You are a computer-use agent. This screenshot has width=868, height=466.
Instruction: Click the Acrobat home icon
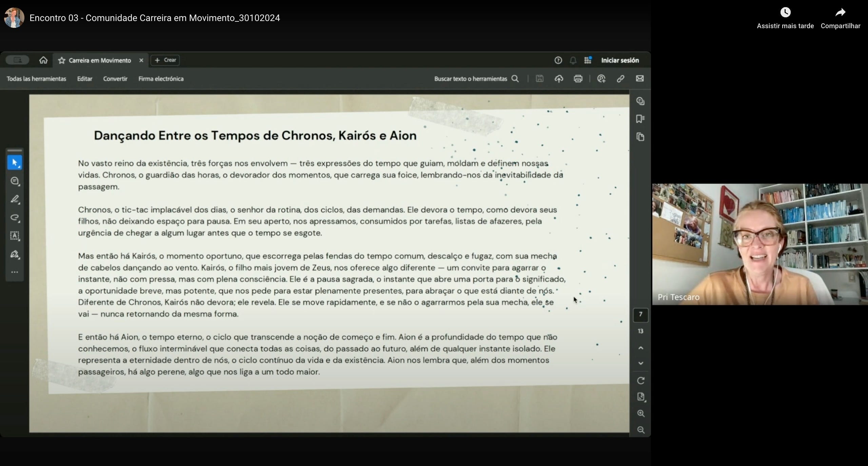click(x=43, y=60)
